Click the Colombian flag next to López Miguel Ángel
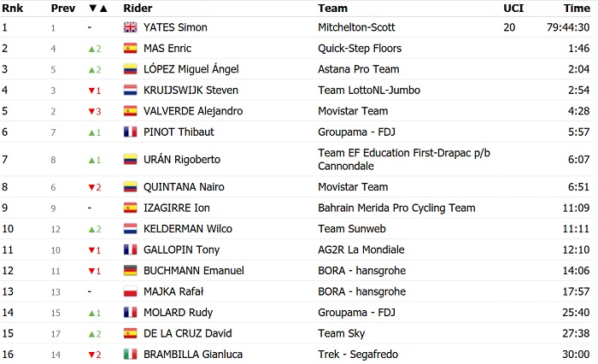Screen dimensions: 598x364 [130, 69]
